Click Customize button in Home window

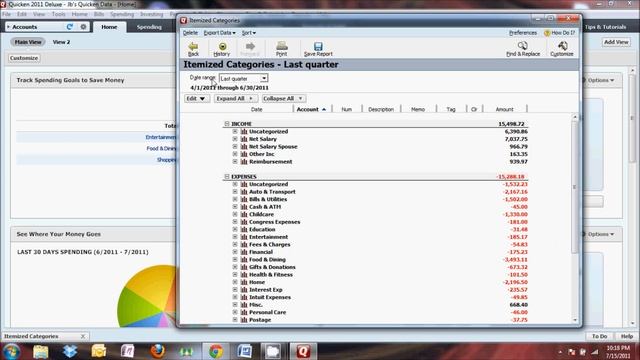point(24,58)
